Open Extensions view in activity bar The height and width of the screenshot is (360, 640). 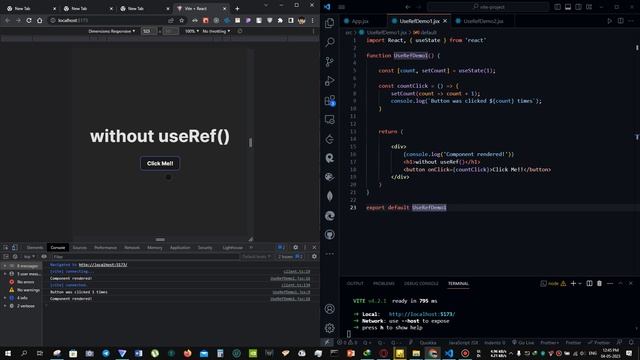coord(330,100)
